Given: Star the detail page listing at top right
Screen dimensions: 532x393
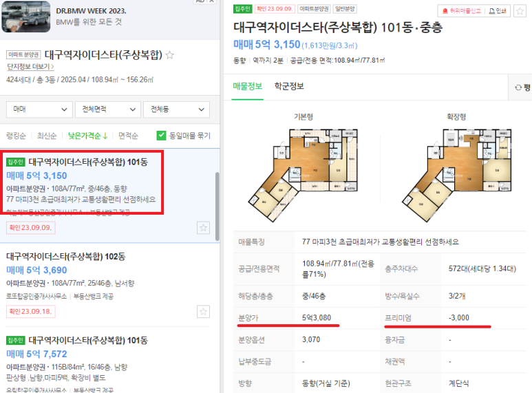Looking at the screenshot, I should [x=520, y=11].
